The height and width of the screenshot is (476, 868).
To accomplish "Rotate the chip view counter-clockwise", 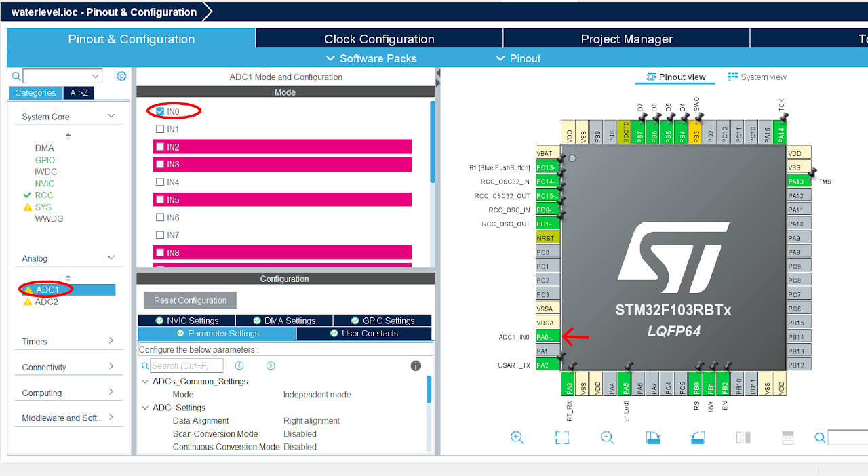I will tap(698, 437).
